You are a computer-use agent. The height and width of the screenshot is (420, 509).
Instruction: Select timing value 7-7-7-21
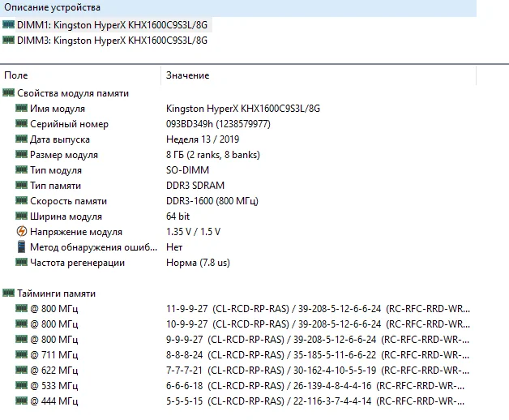[318, 371]
